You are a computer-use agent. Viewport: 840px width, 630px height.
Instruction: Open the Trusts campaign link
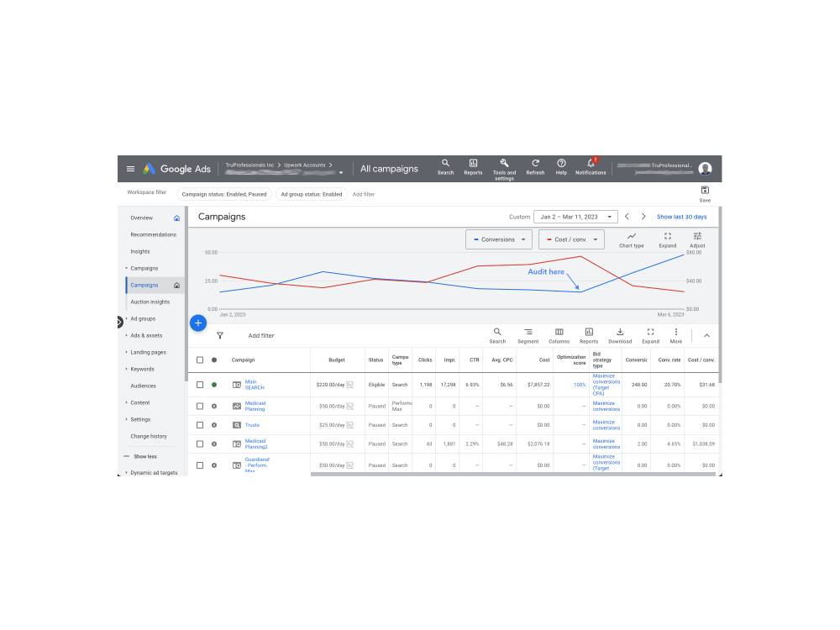pos(252,425)
